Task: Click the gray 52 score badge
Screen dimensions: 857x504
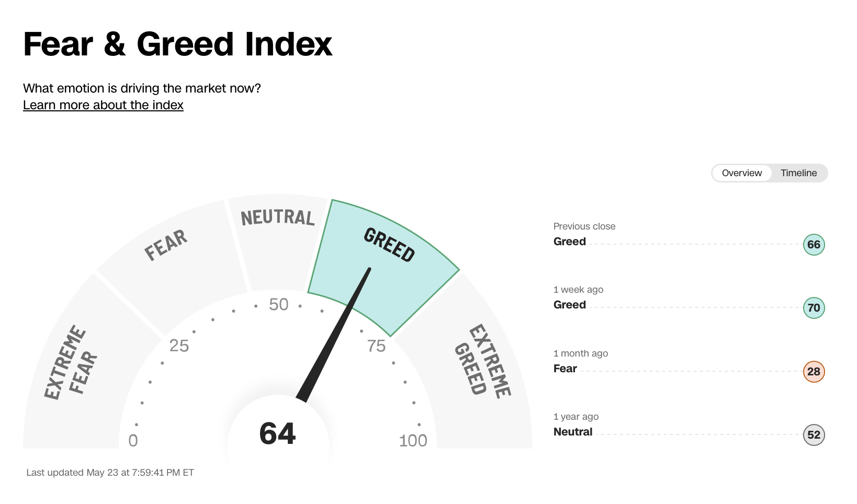Action: tap(814, 435)
